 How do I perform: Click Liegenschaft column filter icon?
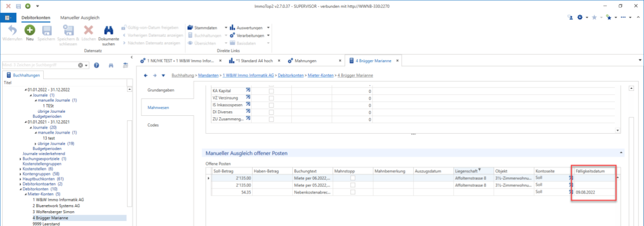coord(480,170)
